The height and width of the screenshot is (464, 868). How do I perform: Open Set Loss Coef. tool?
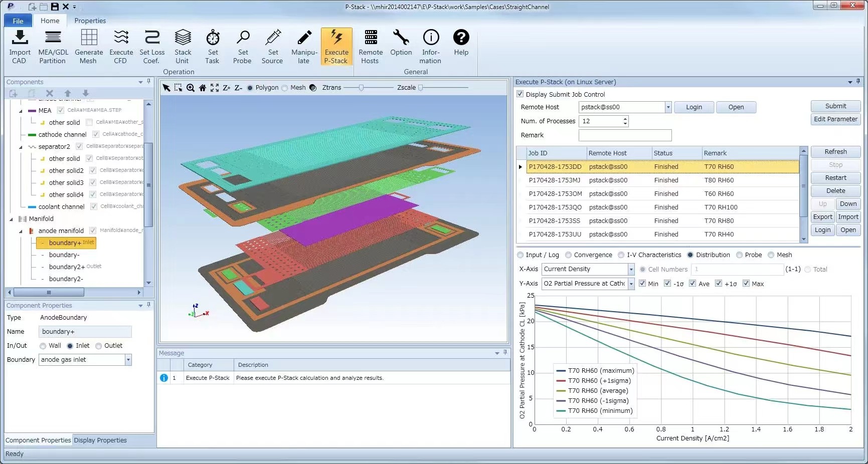click(x=152, y=47)
